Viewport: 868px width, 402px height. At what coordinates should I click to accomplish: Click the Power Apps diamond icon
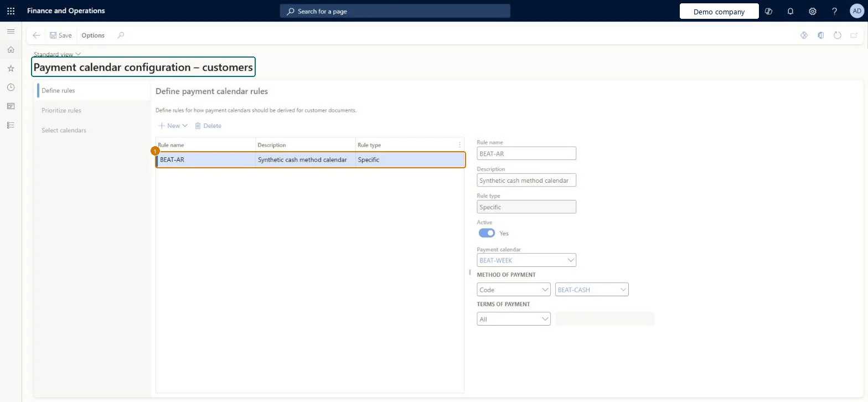804,35
